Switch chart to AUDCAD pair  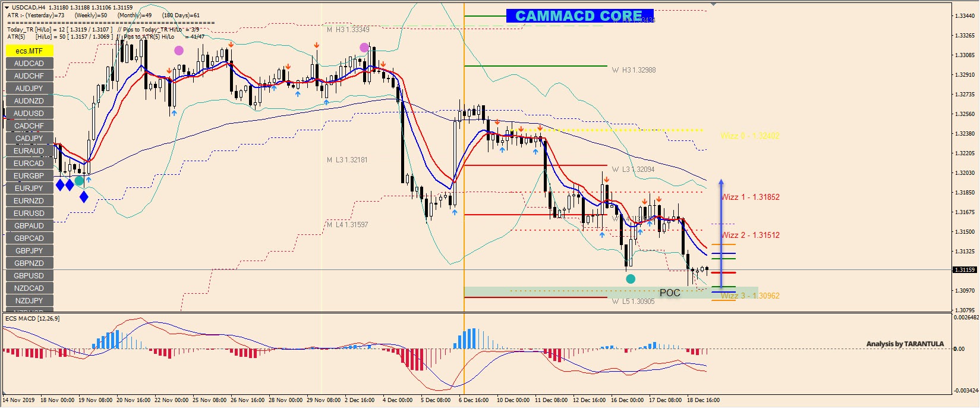tap(29, 63)
